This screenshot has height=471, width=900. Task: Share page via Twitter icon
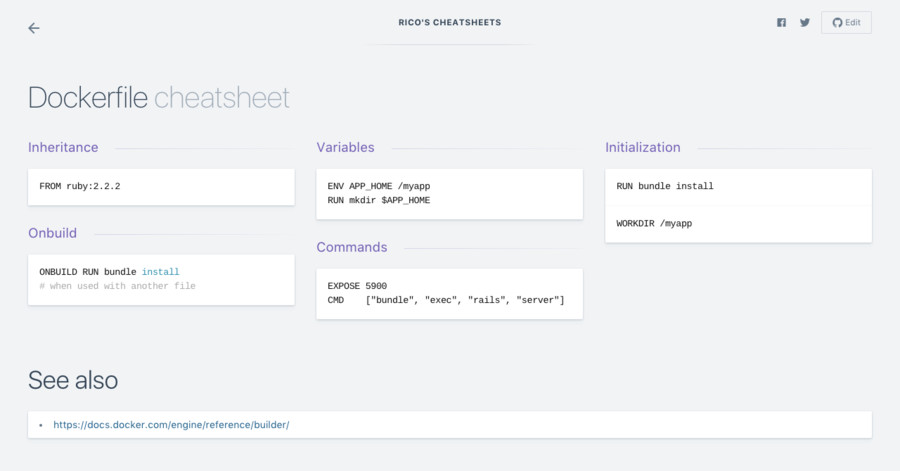click(805, 23)
